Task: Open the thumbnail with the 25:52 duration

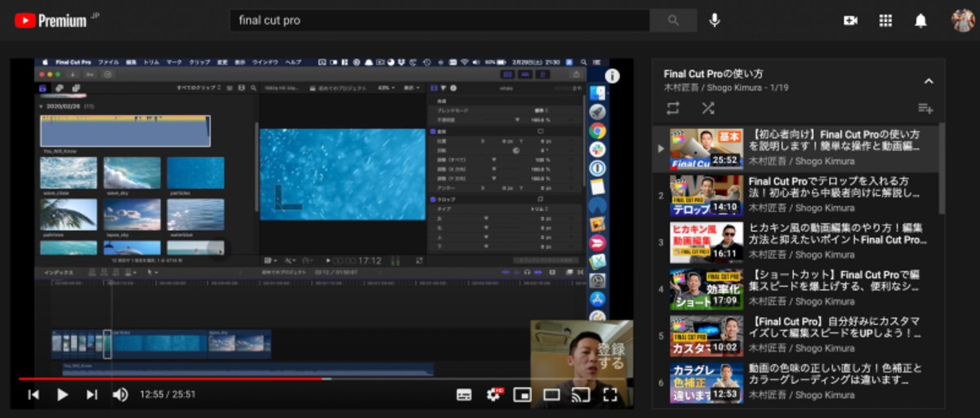Action: click(706, 148)
